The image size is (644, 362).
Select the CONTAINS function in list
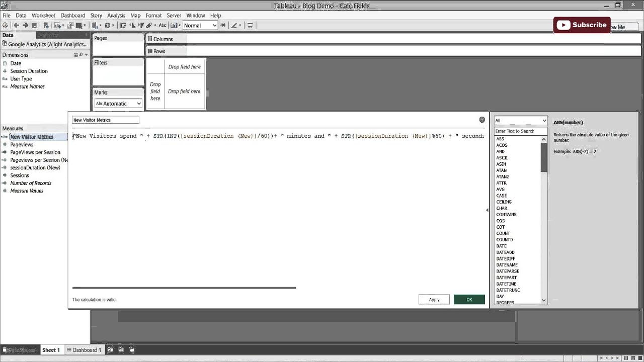click(506, 215)
